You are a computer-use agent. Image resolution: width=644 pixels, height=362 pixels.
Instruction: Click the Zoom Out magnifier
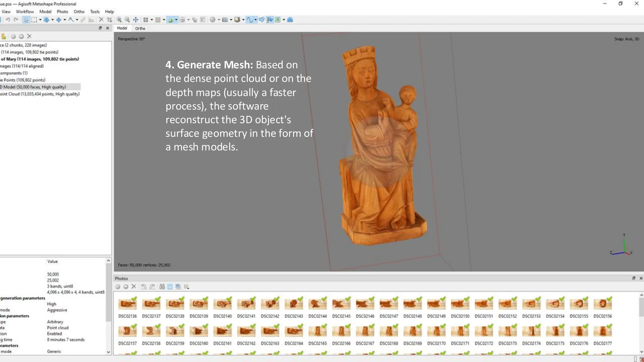127,20
